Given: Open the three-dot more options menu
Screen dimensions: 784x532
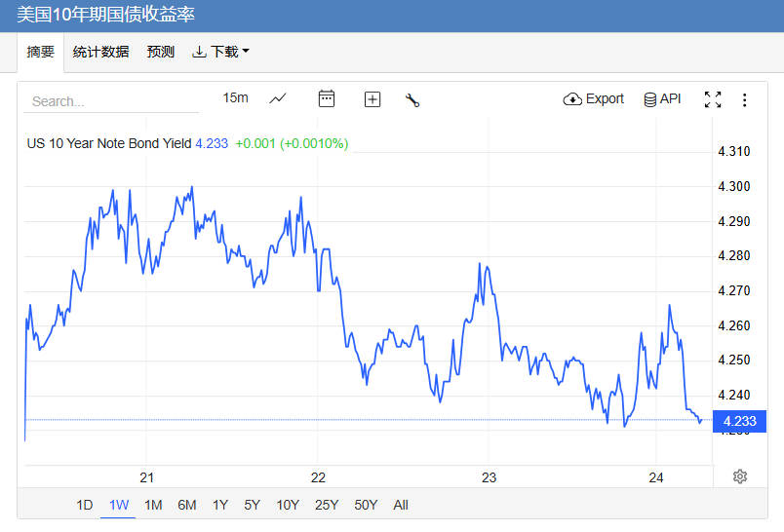Looking at the screenshot, I should click(x=745, y=99).
